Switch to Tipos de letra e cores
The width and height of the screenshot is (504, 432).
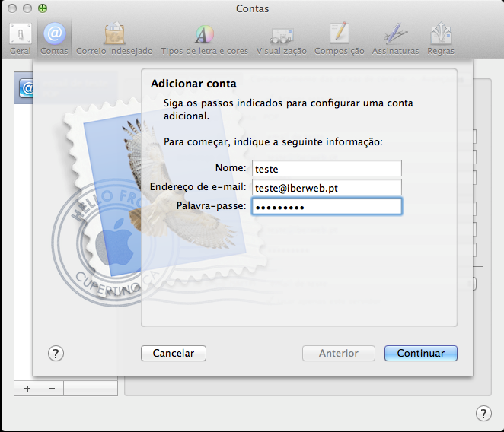click(x=203, y=38)
